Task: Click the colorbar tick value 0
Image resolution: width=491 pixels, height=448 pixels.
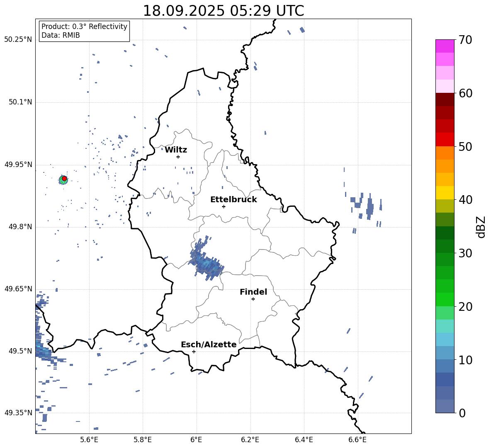Action: 462,413
